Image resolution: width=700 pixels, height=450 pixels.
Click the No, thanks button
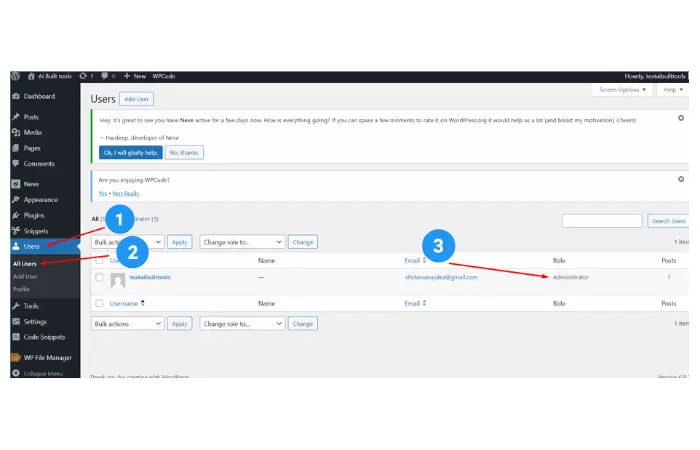184,153
